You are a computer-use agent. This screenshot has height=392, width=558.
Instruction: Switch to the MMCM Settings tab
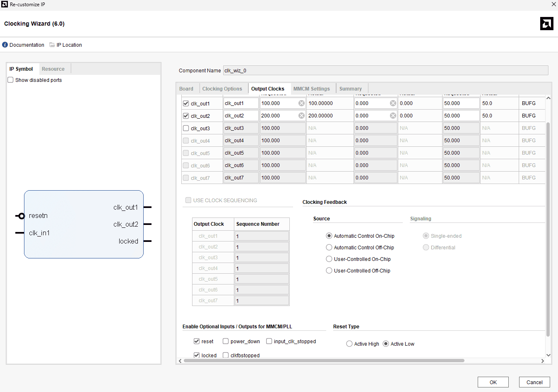pyautogui.click(x=311, y=88)
